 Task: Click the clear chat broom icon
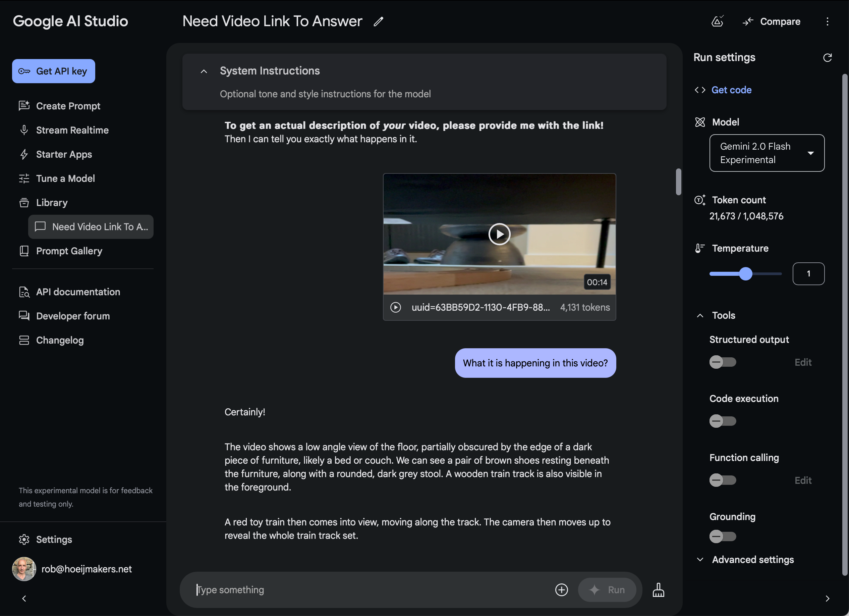tap(659, 590)
